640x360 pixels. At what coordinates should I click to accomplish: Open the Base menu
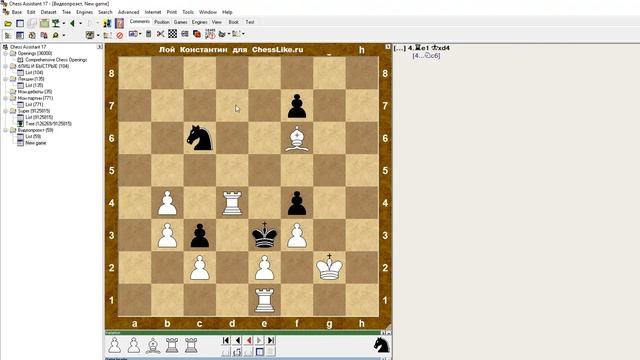point(17,12)
